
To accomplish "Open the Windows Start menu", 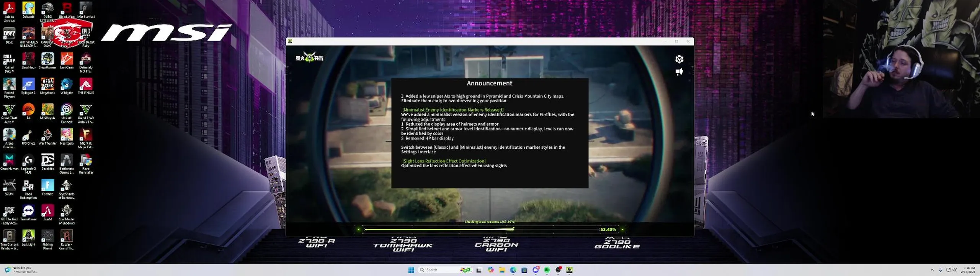I will click(x=411, y=270).
